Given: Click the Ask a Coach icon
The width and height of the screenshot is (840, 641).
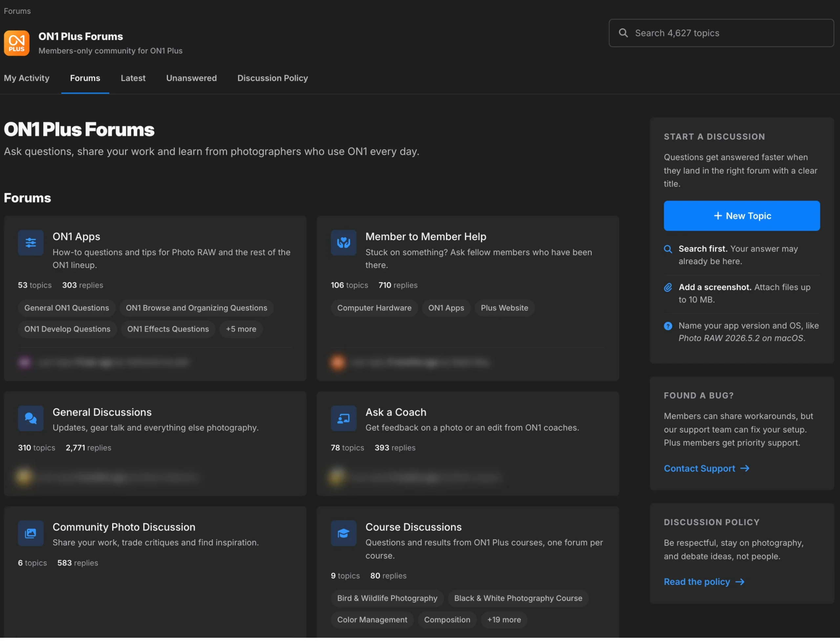Looking at the screenshot, I should (344, 419).
